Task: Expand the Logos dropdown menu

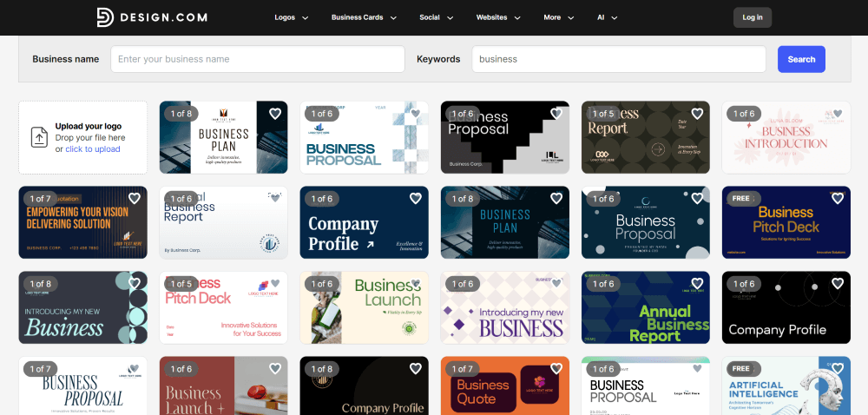Action: click(292, 17)
